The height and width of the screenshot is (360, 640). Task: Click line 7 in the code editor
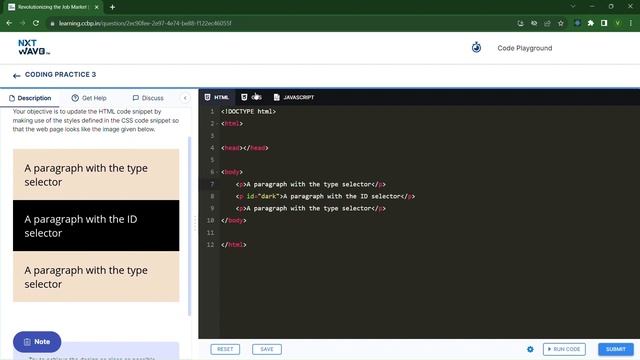pyautogui.click(x=310, y=184)
